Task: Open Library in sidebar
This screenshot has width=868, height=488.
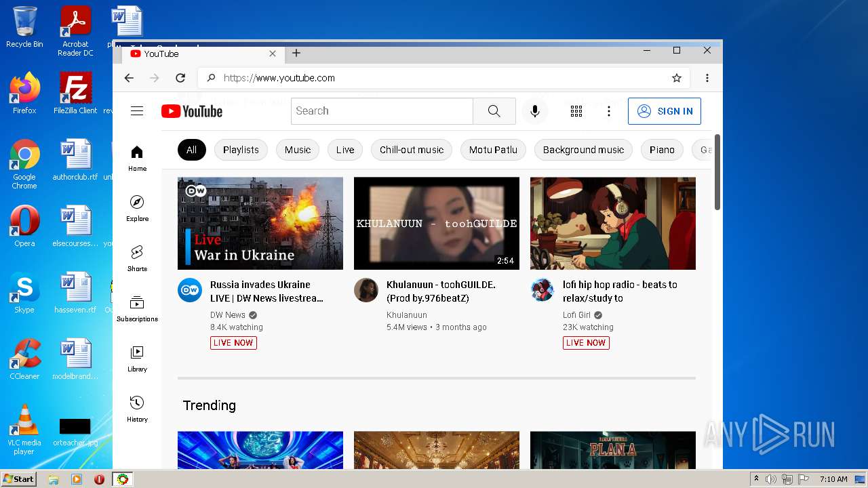Action: pyautogui.click(x=137, y=359)
